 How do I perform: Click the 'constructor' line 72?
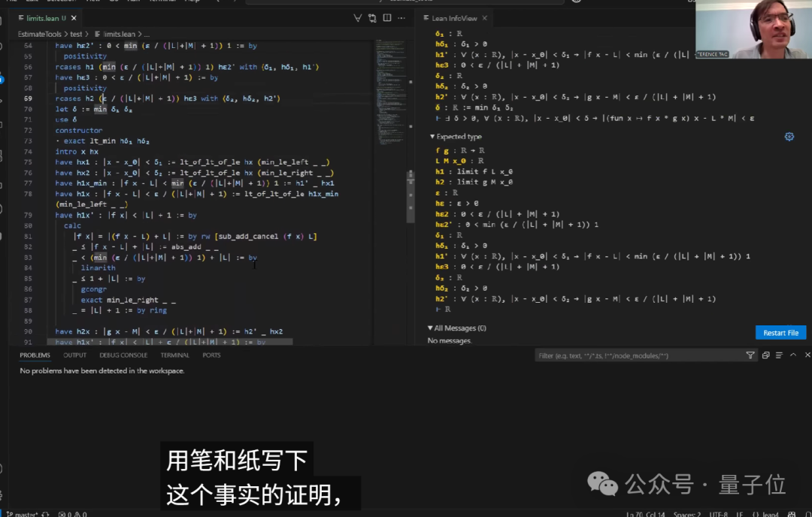click(79, 131)
